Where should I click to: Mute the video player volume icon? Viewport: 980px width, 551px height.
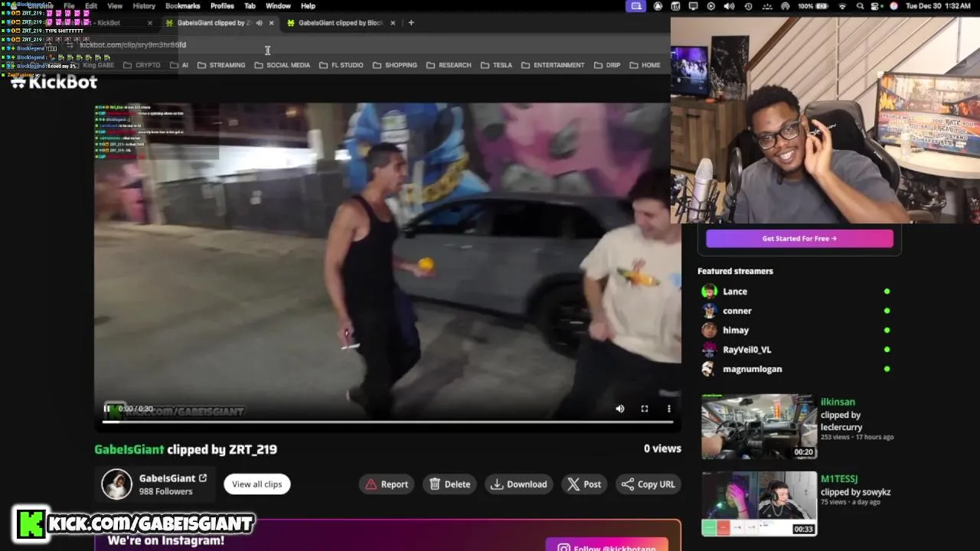(620, 409)
